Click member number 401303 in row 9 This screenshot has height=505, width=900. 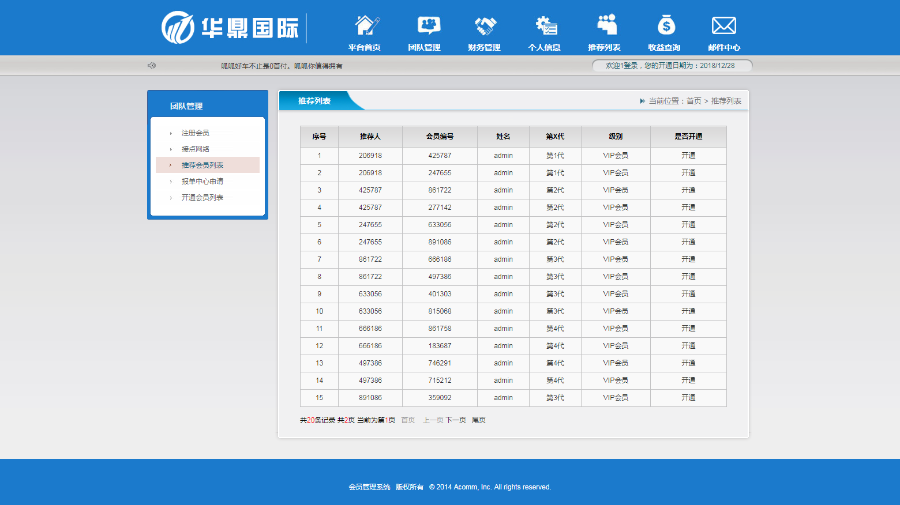440,294
